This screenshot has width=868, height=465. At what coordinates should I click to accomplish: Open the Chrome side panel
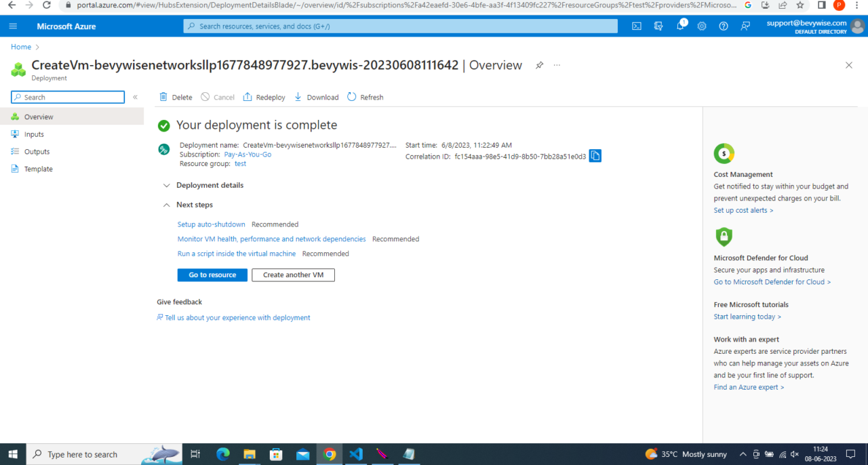(821, 5)
